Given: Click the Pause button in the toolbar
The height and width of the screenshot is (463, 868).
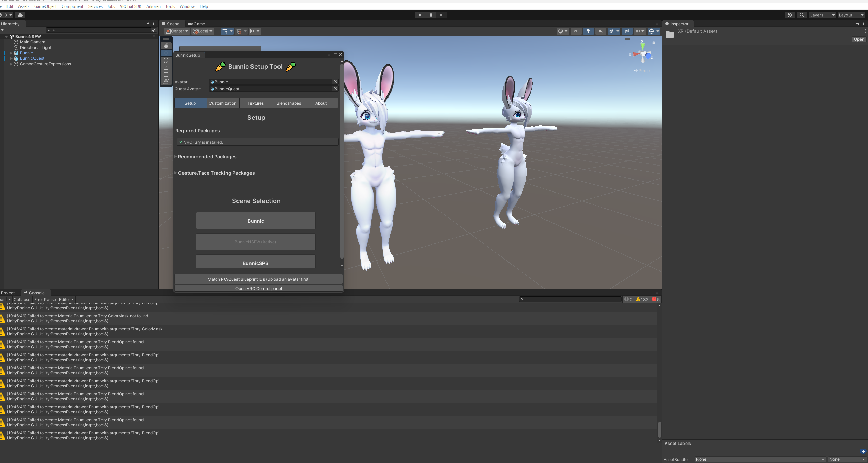Looking at the screenshot, I should pyautogui.click(x=431, y=15).
